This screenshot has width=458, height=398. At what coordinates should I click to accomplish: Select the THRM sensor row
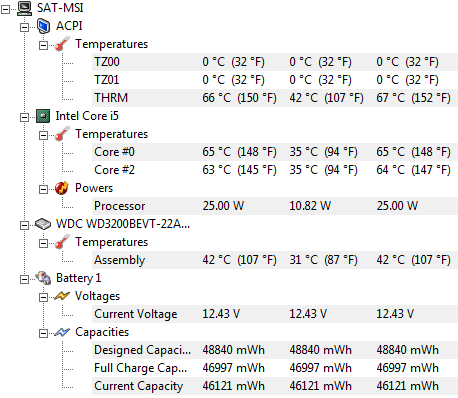coord(275,98)
